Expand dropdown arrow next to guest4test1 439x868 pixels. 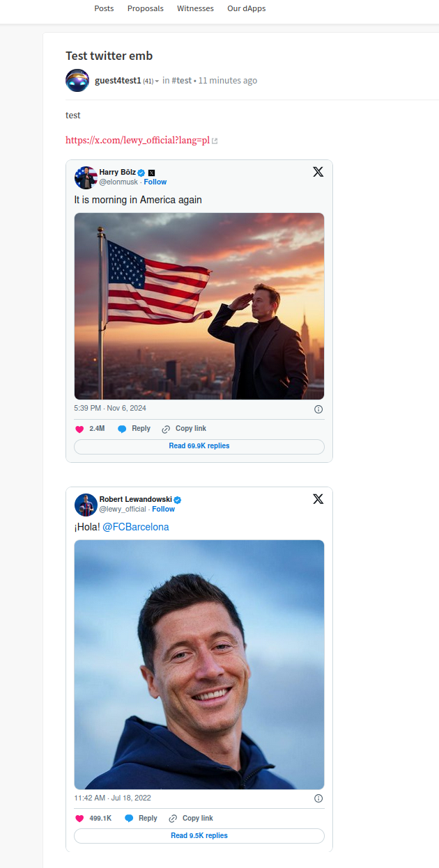point(157,81)
